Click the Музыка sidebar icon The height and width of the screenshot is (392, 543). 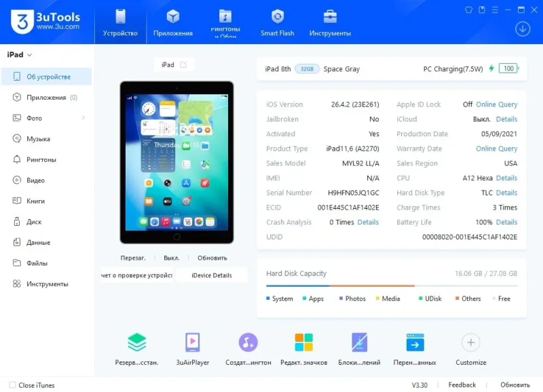[16, 139]
